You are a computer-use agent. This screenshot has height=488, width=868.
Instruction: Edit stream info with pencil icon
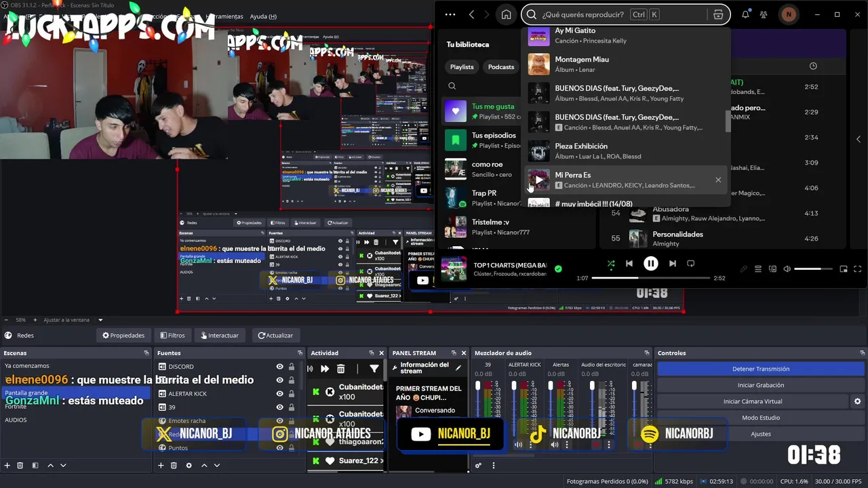458,367
